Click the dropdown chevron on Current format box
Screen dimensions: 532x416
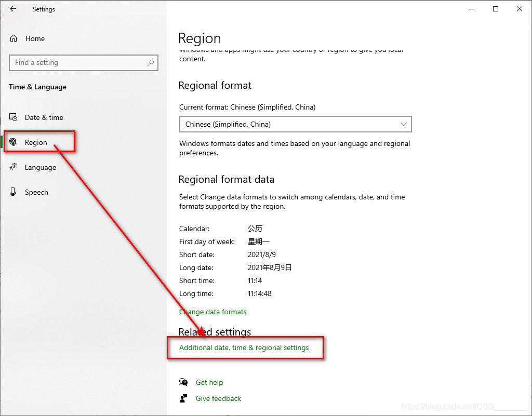(x=404, y=124)
